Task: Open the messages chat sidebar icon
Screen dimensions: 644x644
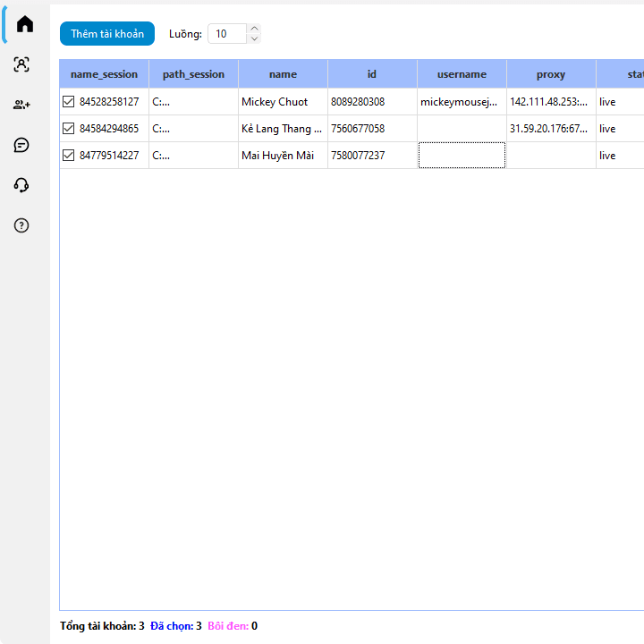Action: pyautogui.click(x=21, y=145)
